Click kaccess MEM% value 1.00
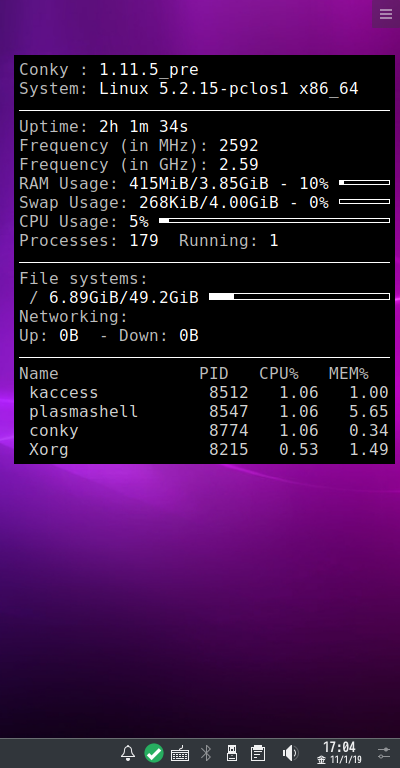Viewport: 400px width, 768px height. coord(369,393)
